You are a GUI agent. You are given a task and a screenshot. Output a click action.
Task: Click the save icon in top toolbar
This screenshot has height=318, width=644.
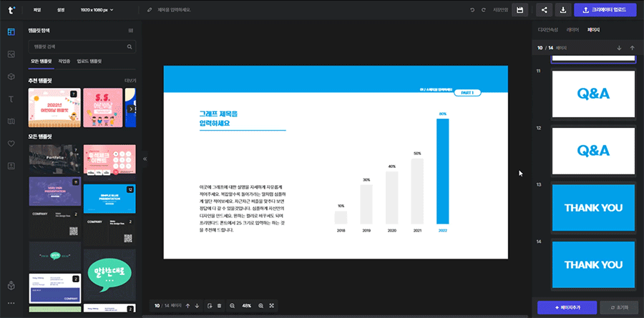point(520,10)
